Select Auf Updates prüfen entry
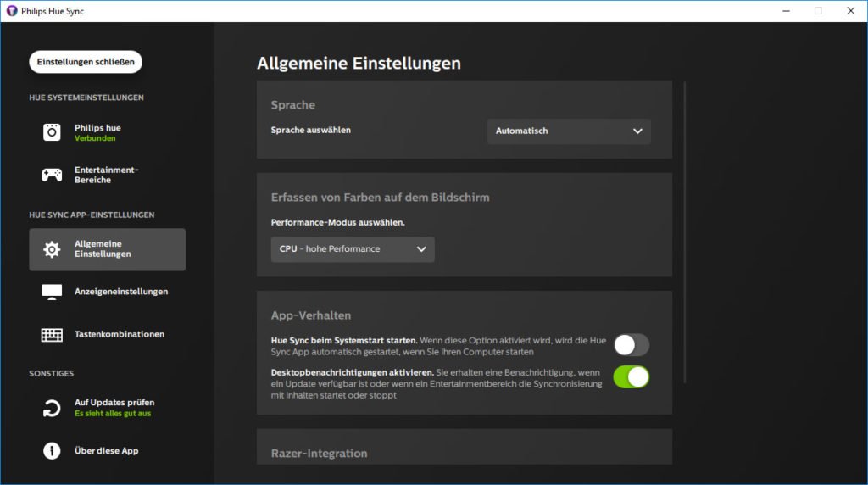The height and width of the screenshot is (485, 868). pyautogui.click(x=107, y=408)
